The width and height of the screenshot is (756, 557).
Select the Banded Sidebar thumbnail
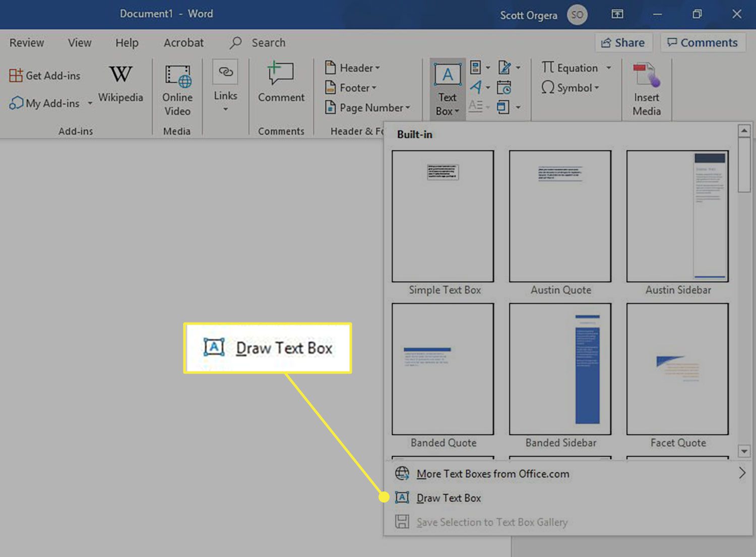pos(560,369)
